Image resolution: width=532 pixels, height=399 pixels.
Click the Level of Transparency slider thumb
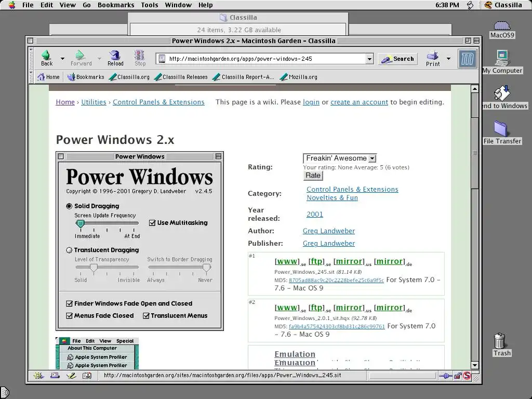click(x=94, y=268)
